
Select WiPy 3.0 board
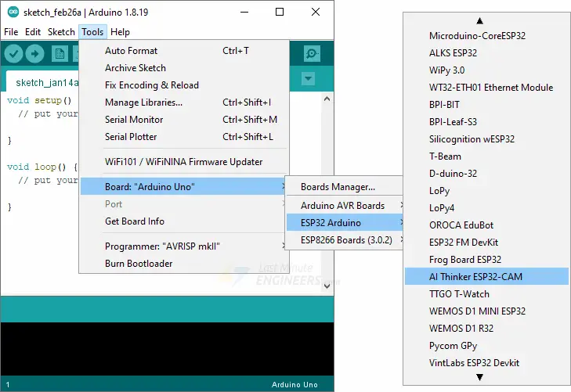pyautogui.click(x=486, y=70)
